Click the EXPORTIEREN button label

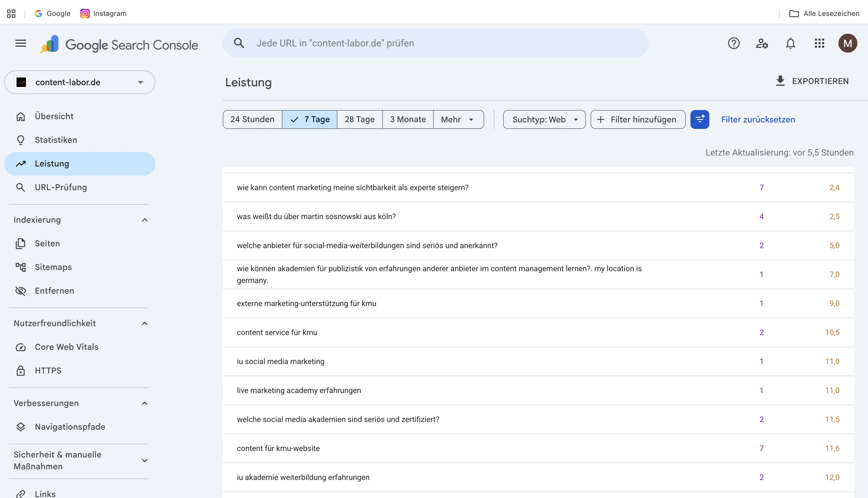(820, 81)
